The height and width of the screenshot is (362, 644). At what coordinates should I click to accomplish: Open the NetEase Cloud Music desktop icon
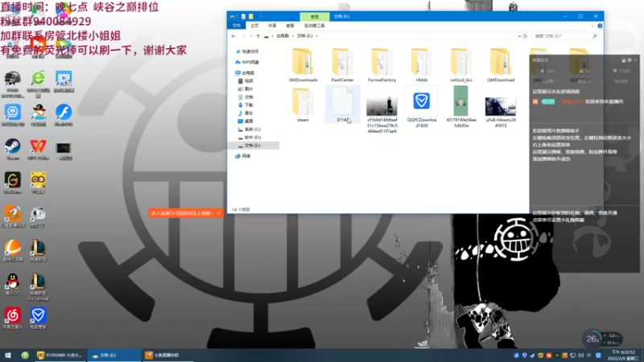click(13, 318)
